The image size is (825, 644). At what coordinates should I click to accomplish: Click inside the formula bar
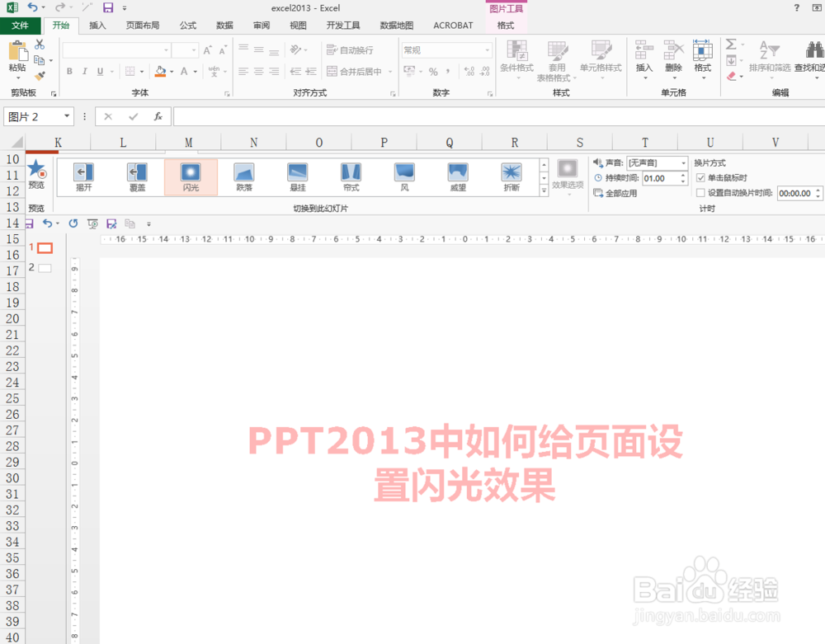[499, 116]
